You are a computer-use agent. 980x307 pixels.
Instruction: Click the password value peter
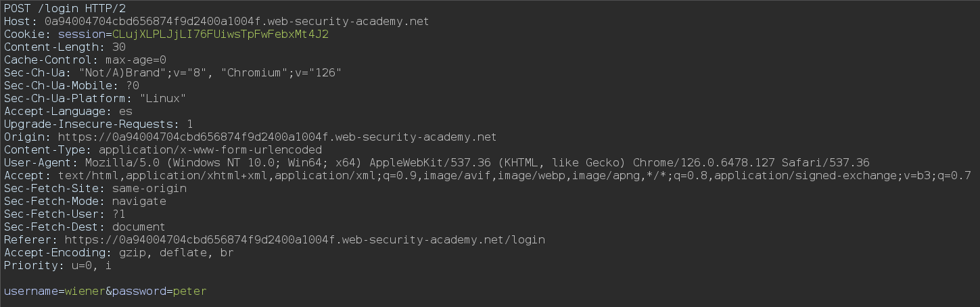pyautogui.click(x=189, y=291)
